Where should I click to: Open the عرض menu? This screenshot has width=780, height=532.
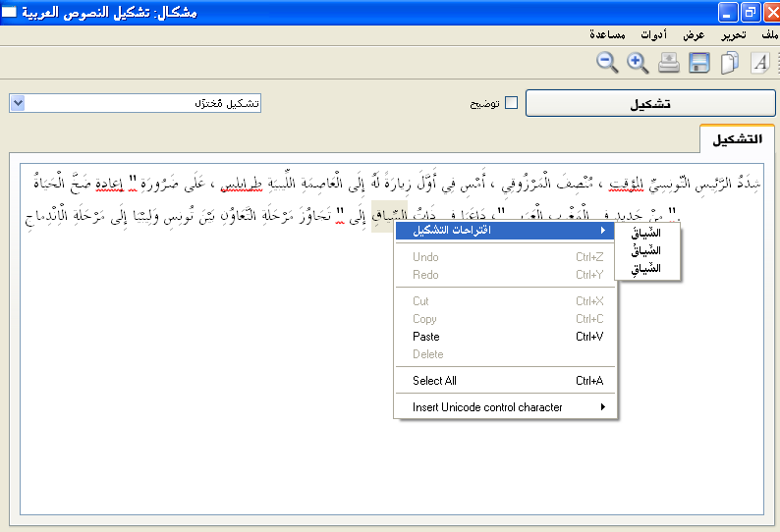(x=694, y=34)
